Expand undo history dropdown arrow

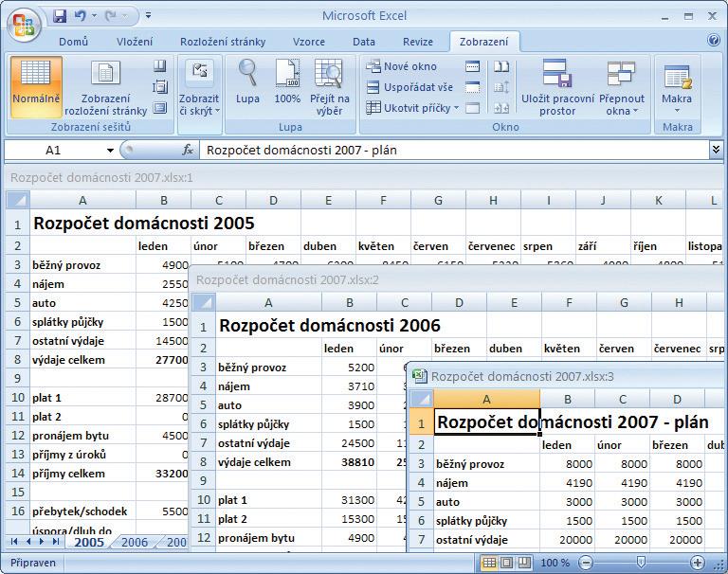(94, 16)
